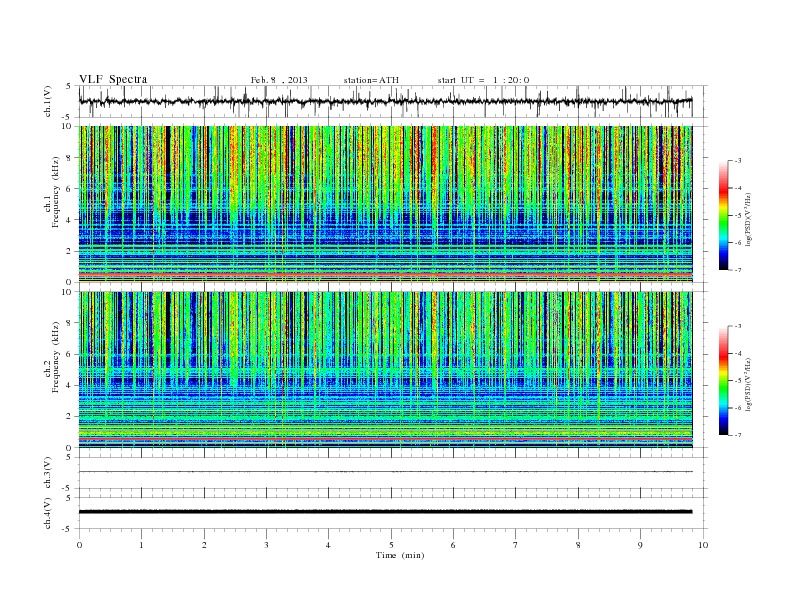
Task: Click the "8" tick on Time axis
Action: [x=578, y=545]
